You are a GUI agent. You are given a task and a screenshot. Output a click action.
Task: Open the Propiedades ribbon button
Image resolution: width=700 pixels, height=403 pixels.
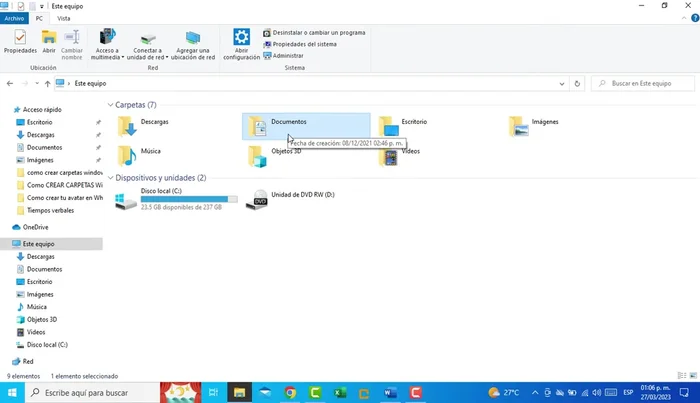coord(19,41)
